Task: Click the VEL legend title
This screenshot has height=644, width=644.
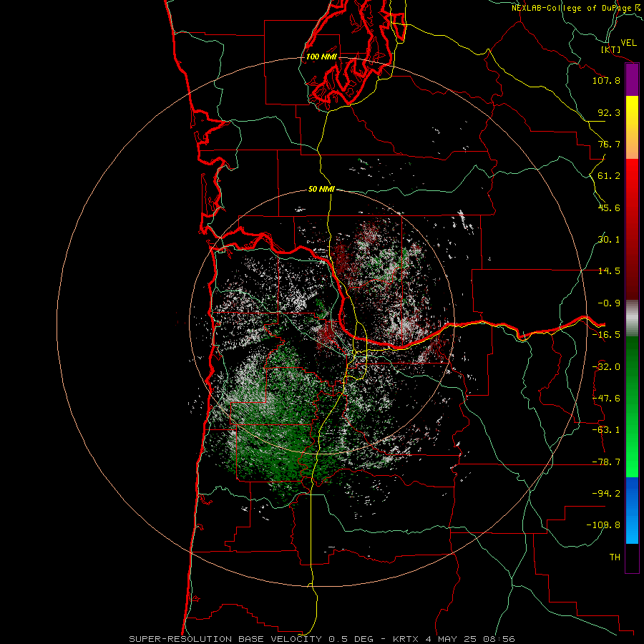Action: pyautogui.click(x=628, y=43)
